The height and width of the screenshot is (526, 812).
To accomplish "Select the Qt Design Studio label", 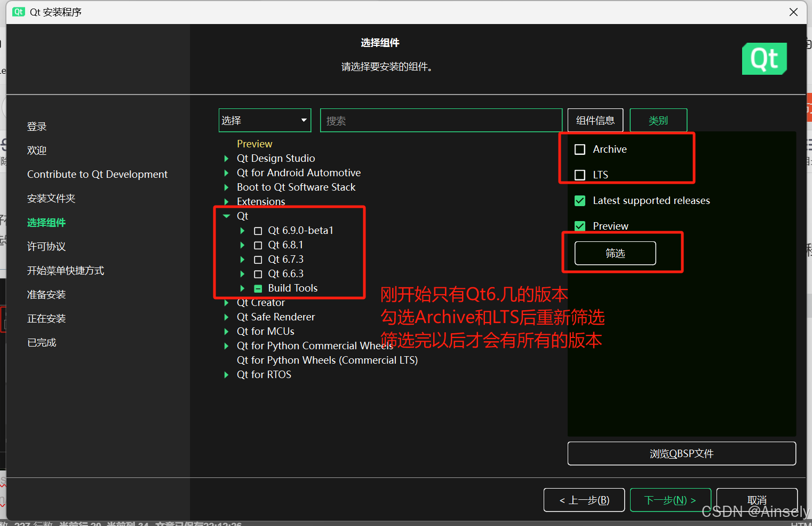I will pyautogui.click(x=276, y=159).
